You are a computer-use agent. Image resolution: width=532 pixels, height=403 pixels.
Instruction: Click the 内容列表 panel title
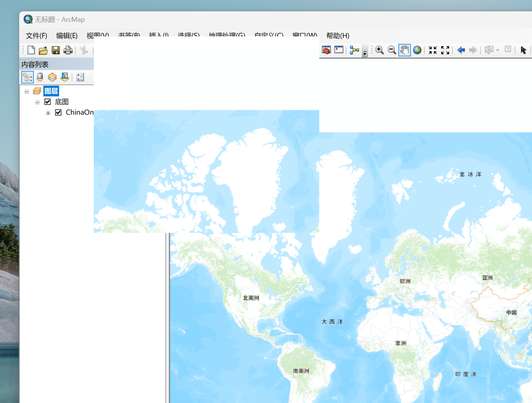tap(35, 65)
